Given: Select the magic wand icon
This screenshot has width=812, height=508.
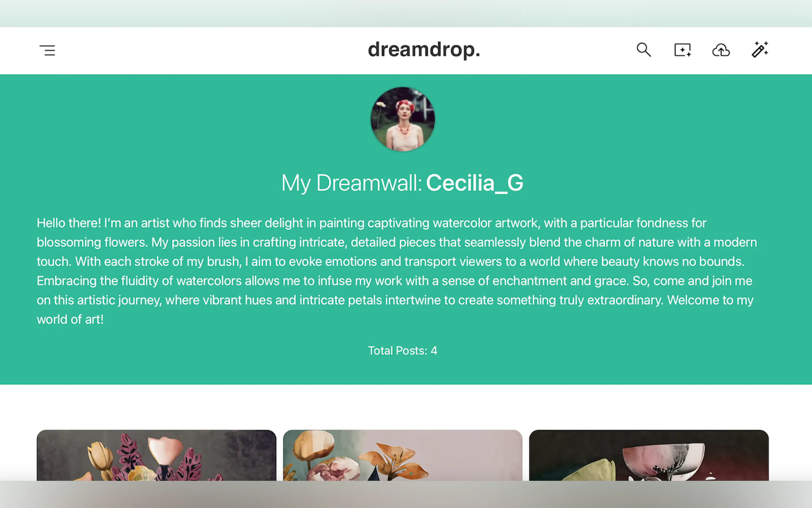Looking at the screenshot, I should (x=760, y=50).
